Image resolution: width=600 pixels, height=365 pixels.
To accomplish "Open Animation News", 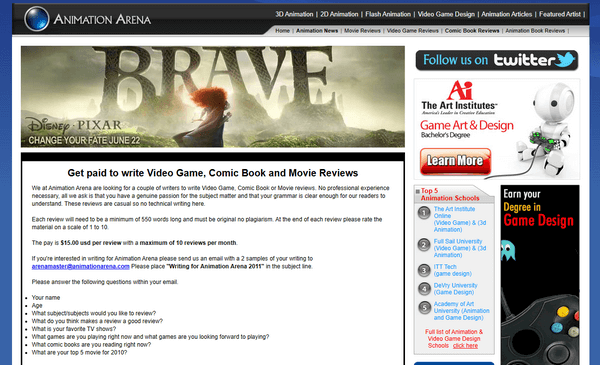I will tap(317, 31).
